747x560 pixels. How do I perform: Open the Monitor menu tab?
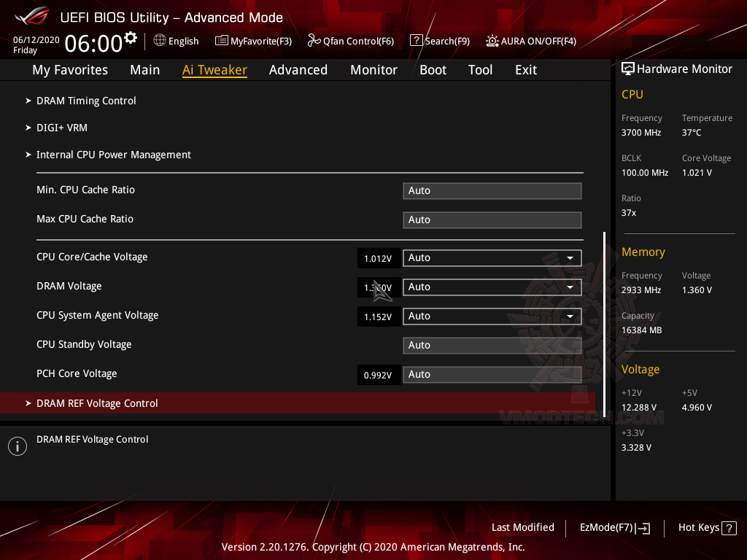[x=373, y=69]
